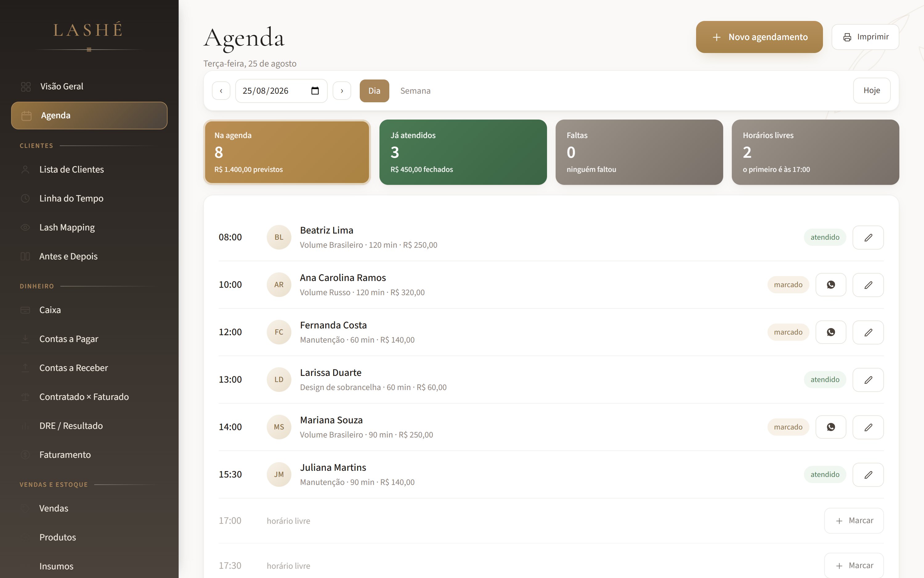Switch agenda to Dia view

tap(374, 91)
